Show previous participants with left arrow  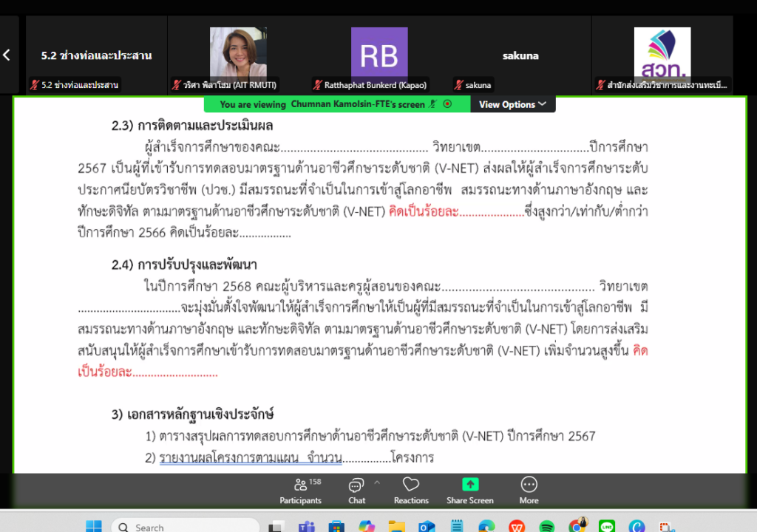[7, 55]
